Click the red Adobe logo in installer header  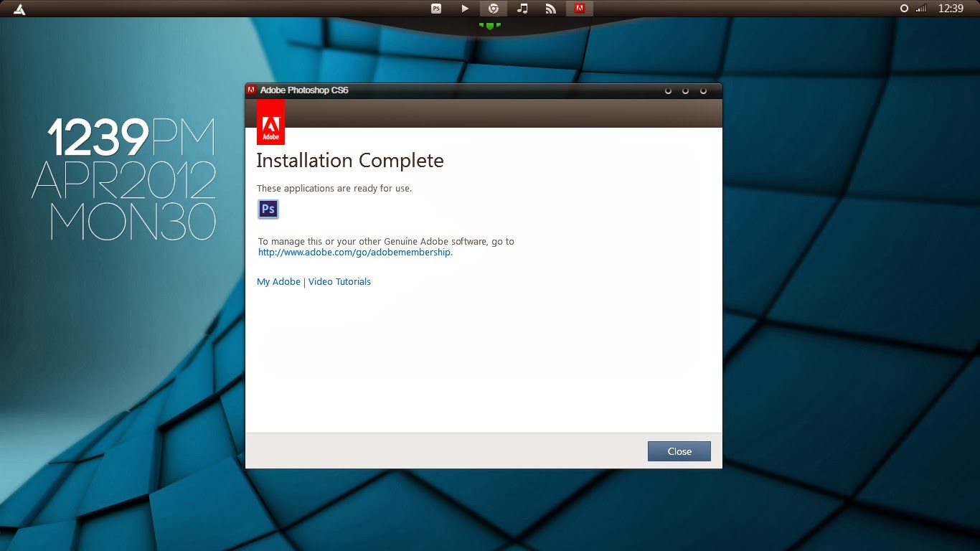point(270,122)
